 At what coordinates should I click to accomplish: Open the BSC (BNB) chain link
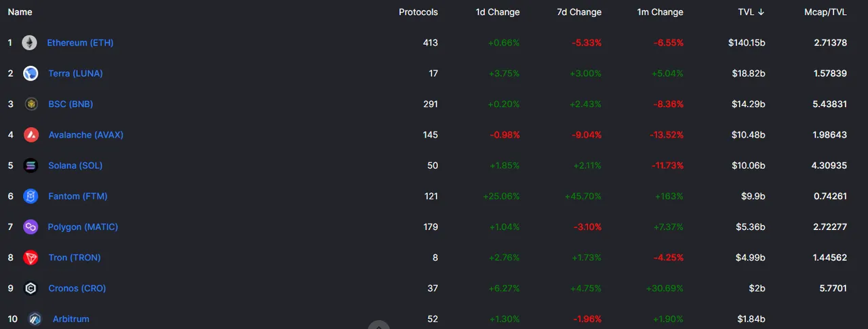pos(71,104)
